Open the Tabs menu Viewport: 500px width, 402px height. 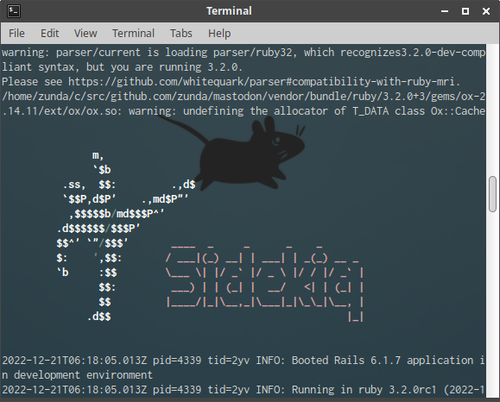181,33
